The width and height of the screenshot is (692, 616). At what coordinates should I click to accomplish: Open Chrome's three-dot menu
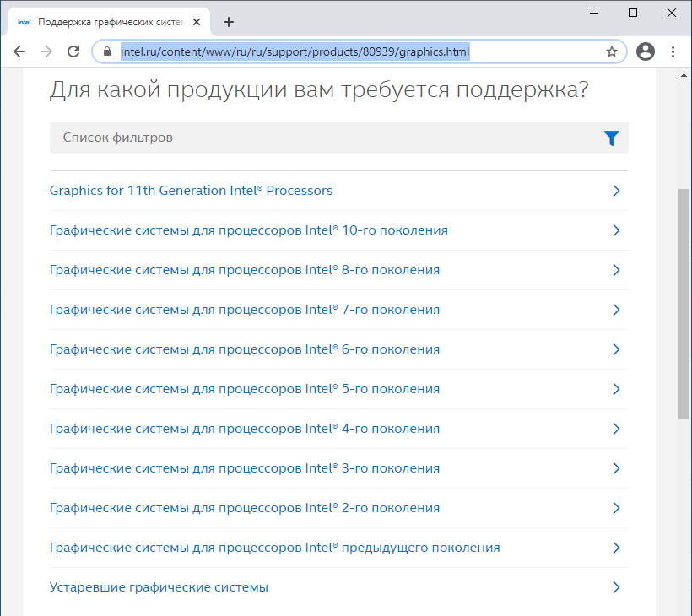[x=673, y=51]
